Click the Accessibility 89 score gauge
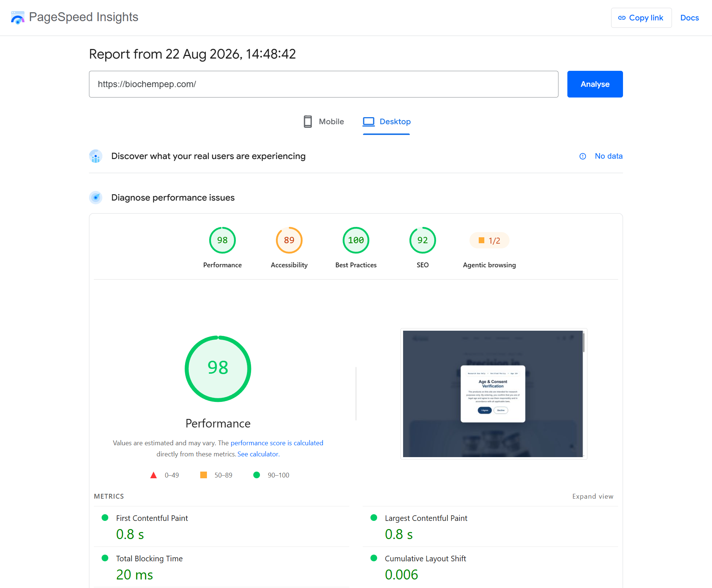Viewport: 712px width, 588px height. [x=289, y=240]
